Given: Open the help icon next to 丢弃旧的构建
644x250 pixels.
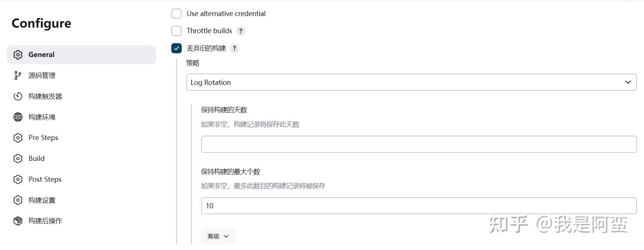Looking at the screenshot, I should (x=234, y=48).
